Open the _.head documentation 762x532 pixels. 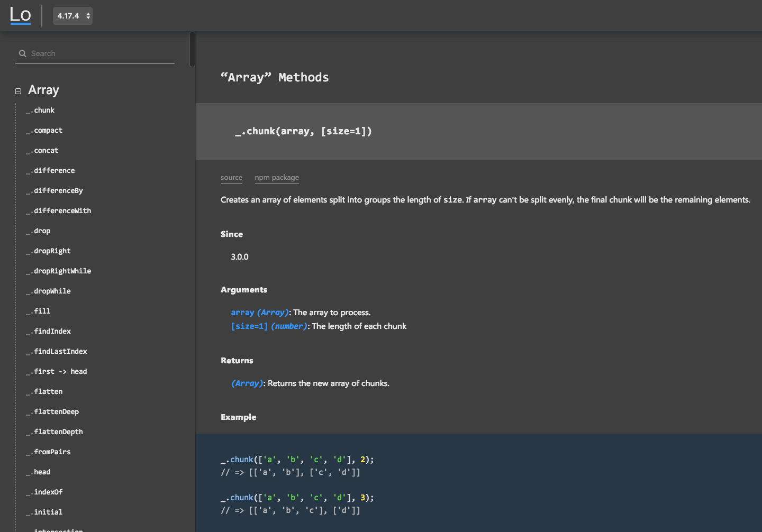(42, 472)
